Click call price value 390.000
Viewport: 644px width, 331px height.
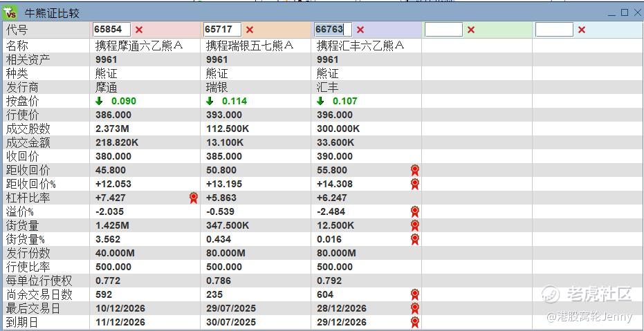pyautogui.click(x=335, y=156)
